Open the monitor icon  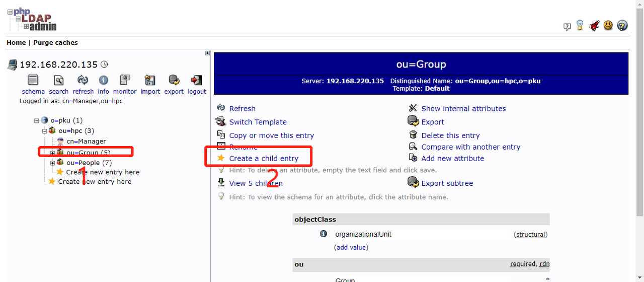(125, 80)
